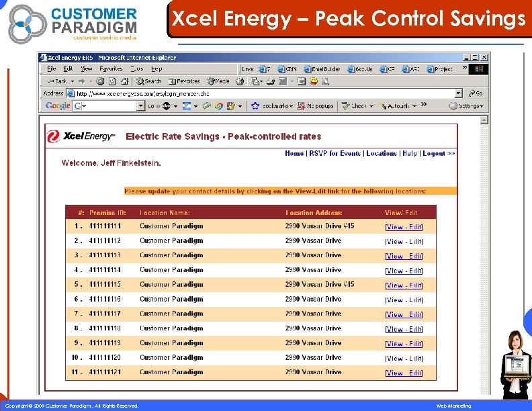Stop page loading with the Stop icon
The height and width of the screenshot is (411, 532).
click(100, 81)
